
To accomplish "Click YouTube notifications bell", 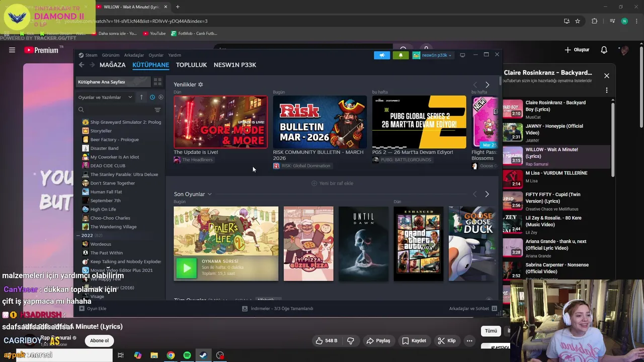I will click(604, 50).
